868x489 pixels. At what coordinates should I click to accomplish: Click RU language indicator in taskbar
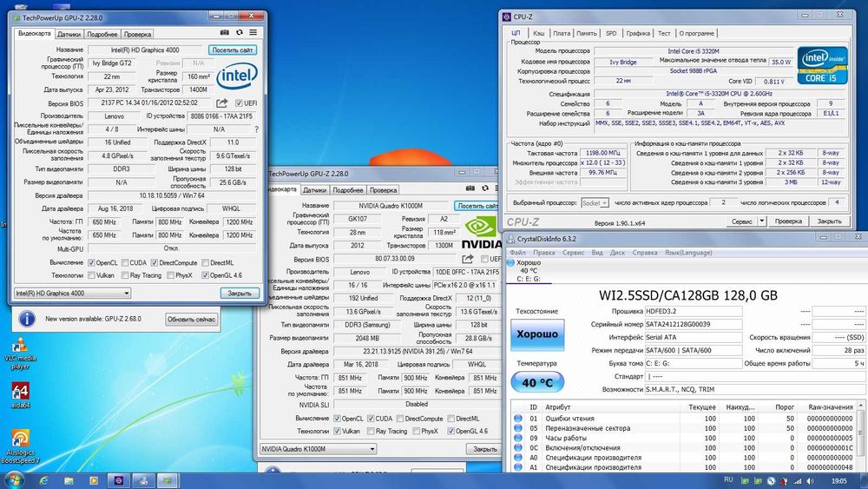(728, 479)
